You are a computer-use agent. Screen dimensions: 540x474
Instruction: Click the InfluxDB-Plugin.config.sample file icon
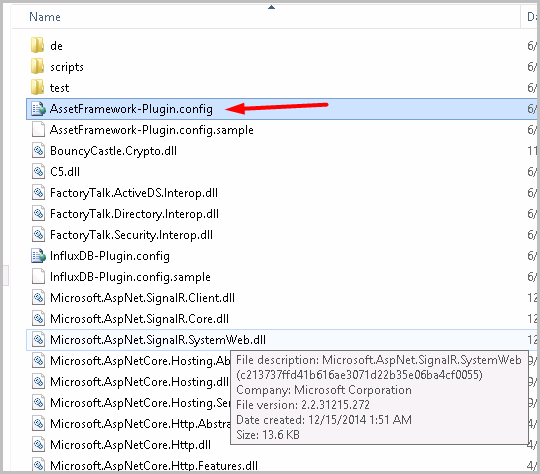[38, 277]
